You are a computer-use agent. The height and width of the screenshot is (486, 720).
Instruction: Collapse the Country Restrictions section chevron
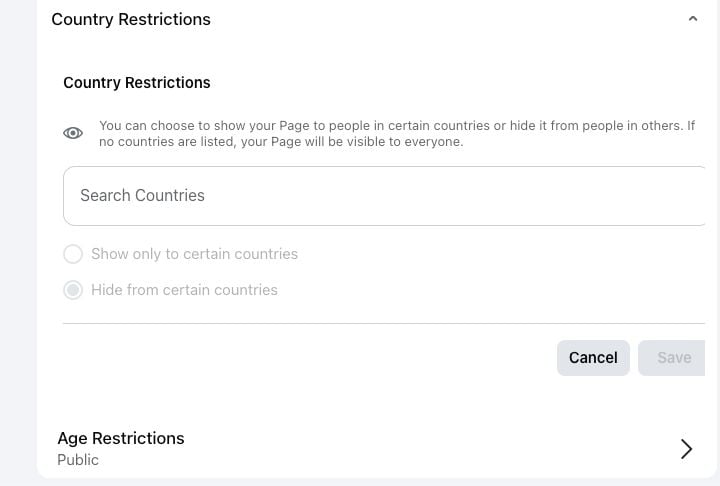click(x=692, y=19)
